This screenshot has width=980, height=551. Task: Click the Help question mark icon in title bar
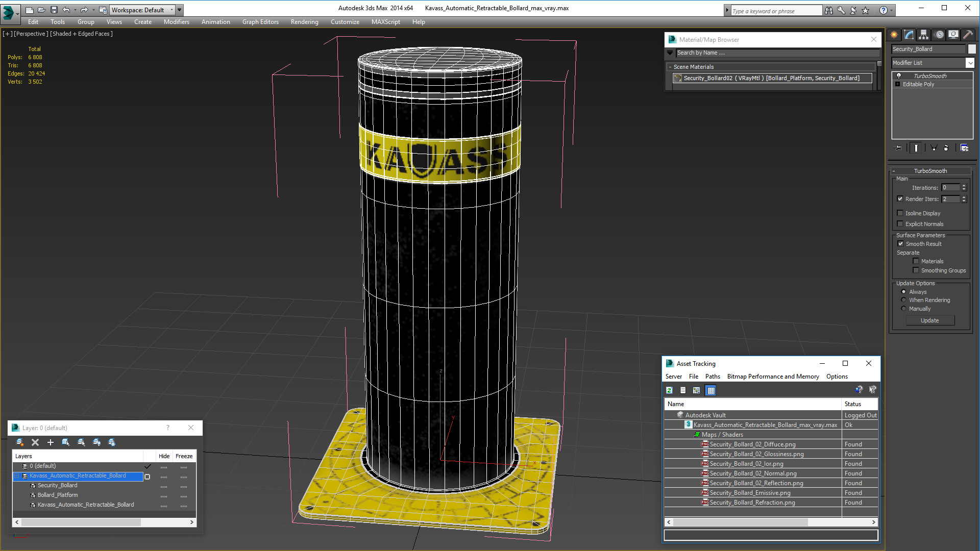tap(884, 10)
